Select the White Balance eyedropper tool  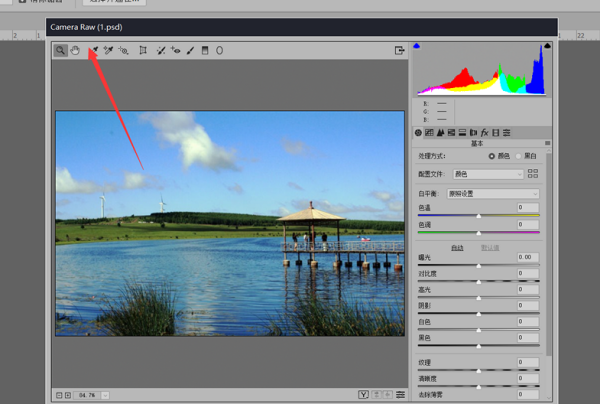93,50
